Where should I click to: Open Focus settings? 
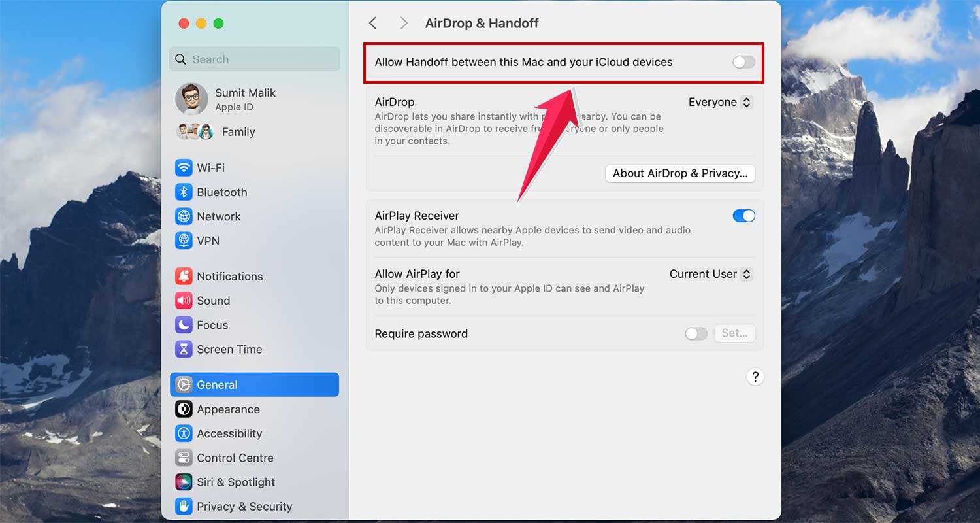coord(184,325)
